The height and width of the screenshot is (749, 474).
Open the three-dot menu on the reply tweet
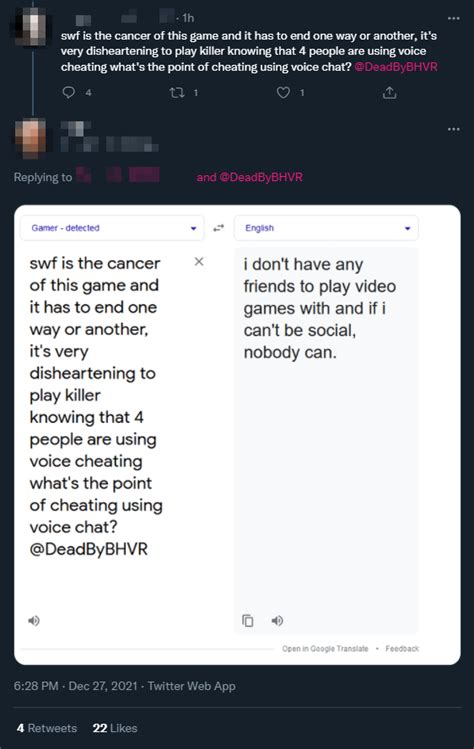(x=453, y=129)
